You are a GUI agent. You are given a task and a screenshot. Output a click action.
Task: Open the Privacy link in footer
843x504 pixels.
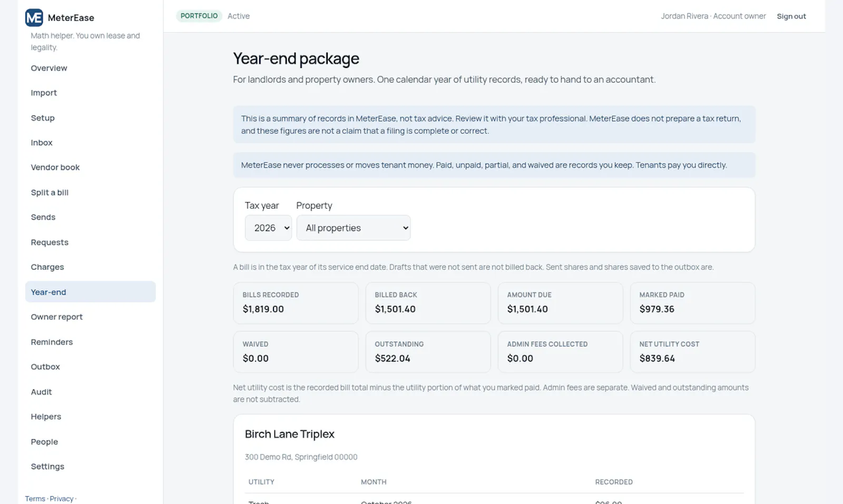[x=62, y=499]
